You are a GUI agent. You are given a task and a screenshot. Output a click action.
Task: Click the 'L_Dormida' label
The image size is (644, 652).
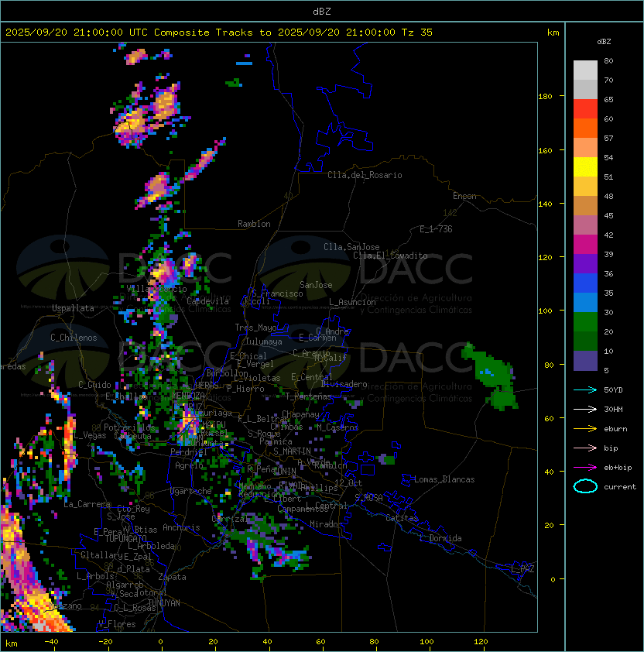(441, 538)
